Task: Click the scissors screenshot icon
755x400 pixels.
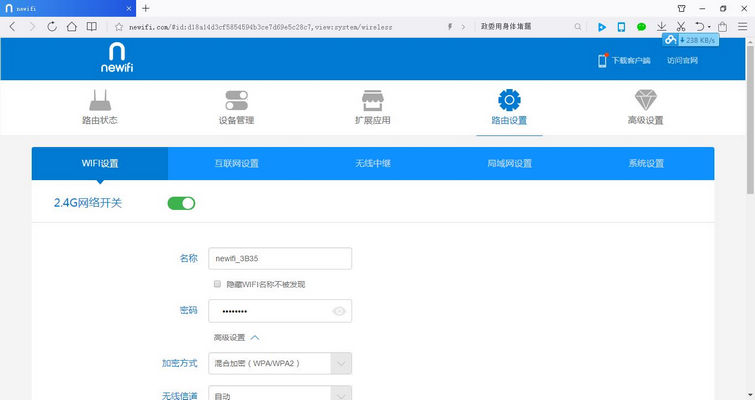Action: coord(681,26)
